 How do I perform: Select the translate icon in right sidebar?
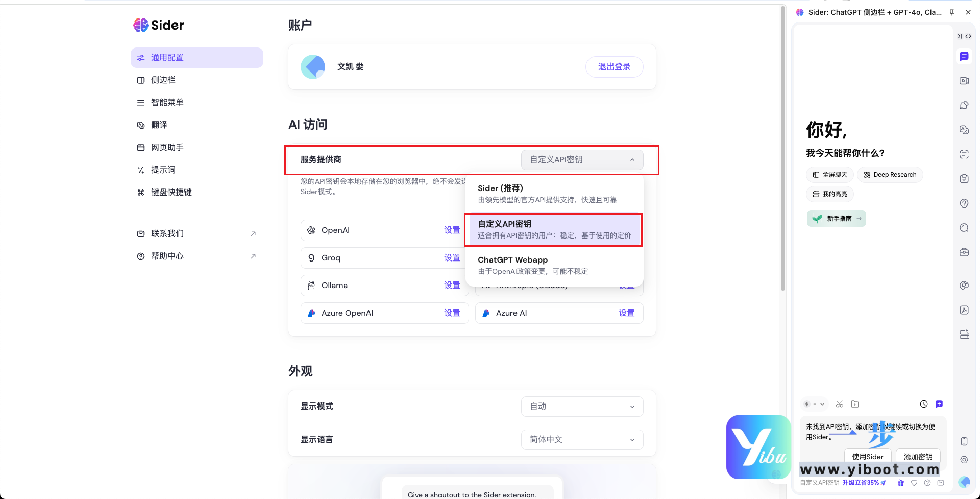click(x=965, y=129)
